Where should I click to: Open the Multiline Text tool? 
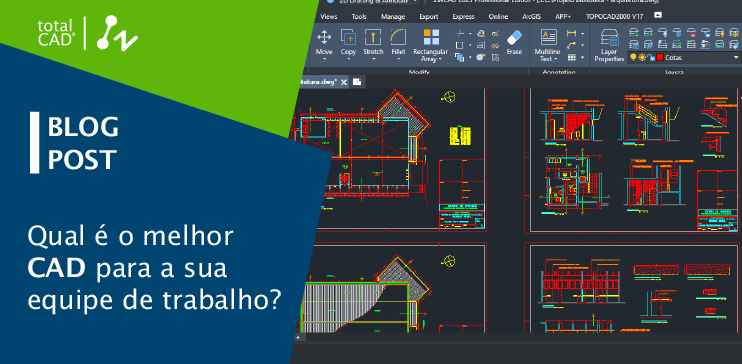[548, 45]
